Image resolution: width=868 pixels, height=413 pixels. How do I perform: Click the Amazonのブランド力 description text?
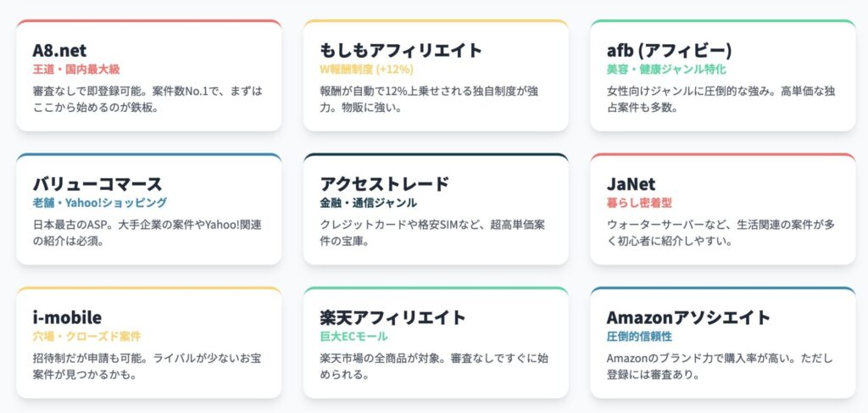click(x=719, y=366)
